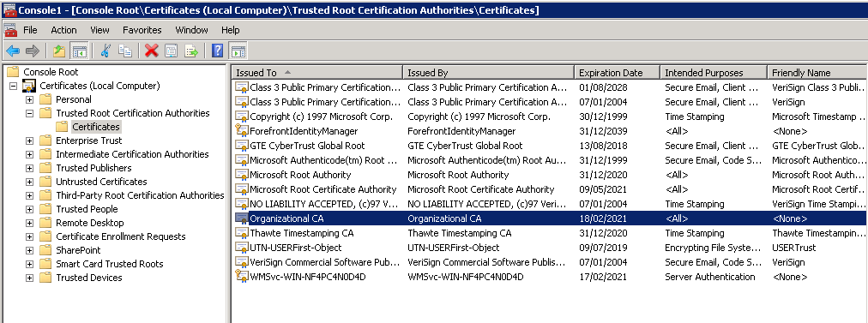The image size is (868, 323).
Task: Click the Forward arrow toolbar icon
Action: [x=32, y=51]
